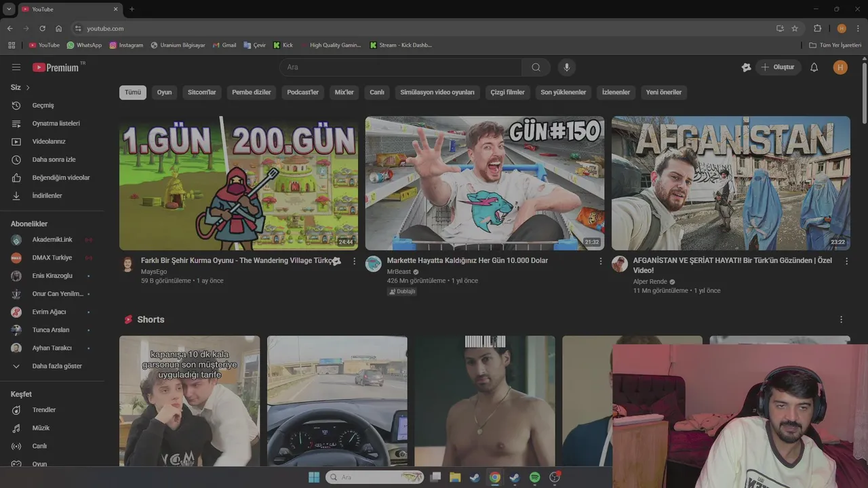Open options for Afganistan video

click(x=846, y=261)
